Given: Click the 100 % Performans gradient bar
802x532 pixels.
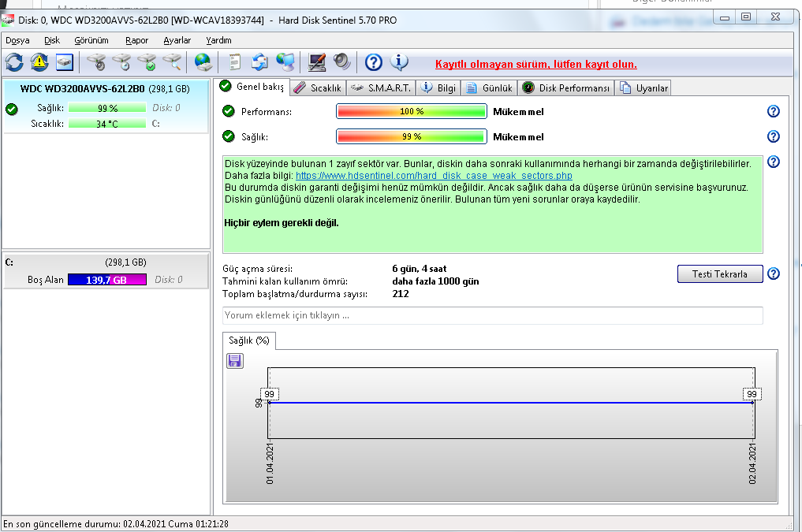Looking at the screenshot, I should point(411,111).
